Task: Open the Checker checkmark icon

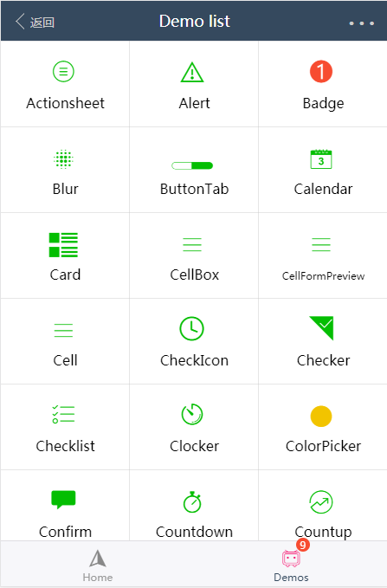Action: 321,328
